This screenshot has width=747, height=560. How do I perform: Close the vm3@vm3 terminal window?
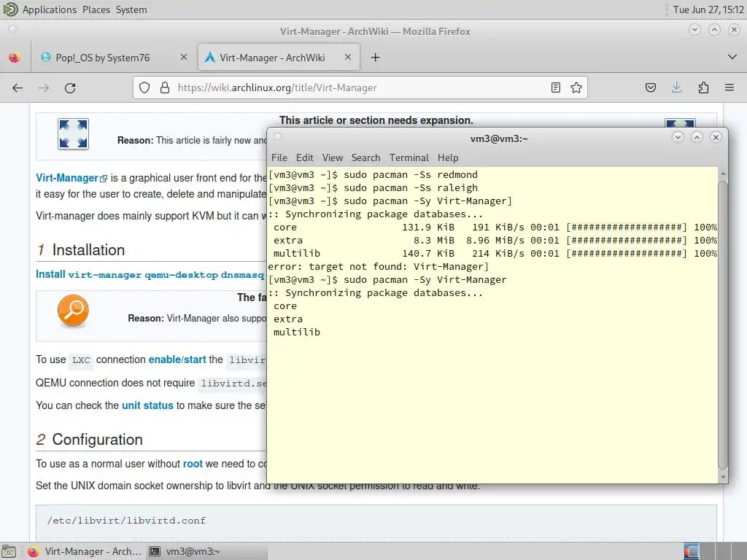click(x=716, y=138)
